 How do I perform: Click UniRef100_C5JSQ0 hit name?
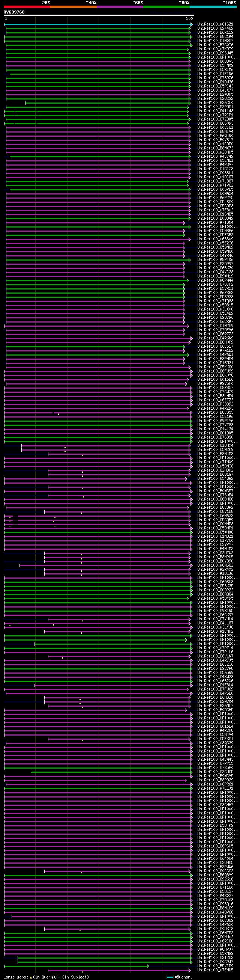[x=215, y=202]
